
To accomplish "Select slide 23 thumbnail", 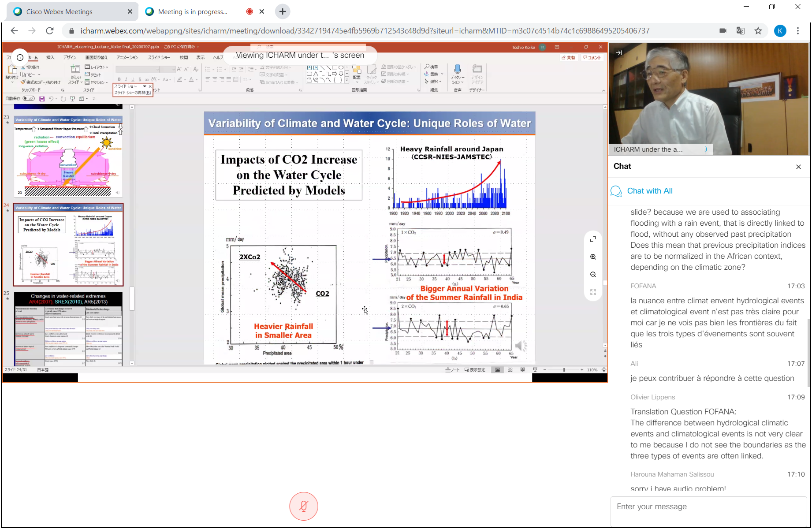I will coord(68,156).
